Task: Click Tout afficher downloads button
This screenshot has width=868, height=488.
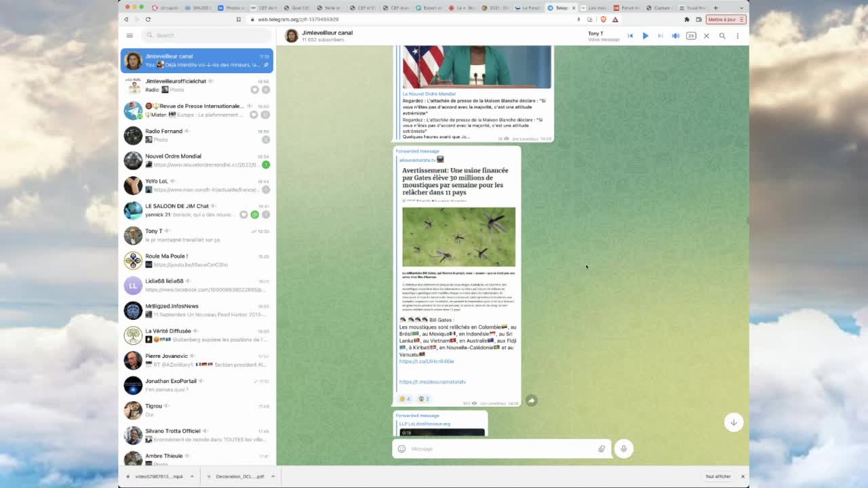Action: coord(718,476)
